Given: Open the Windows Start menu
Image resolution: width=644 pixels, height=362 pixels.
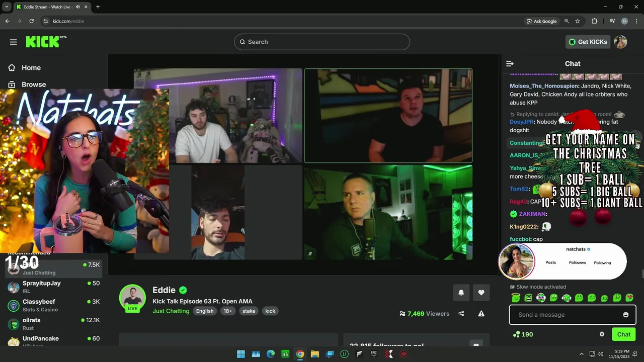Looking at the screenshot, I should click(241, 354).
